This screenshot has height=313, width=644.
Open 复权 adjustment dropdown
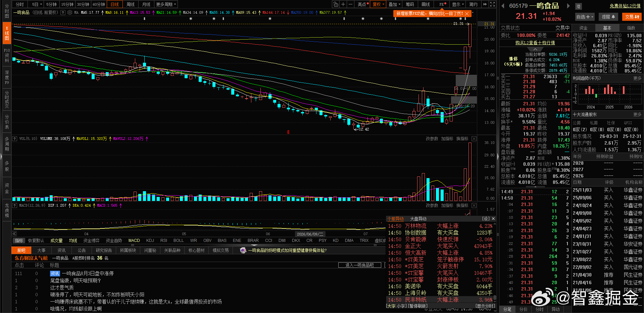(379, 4)
